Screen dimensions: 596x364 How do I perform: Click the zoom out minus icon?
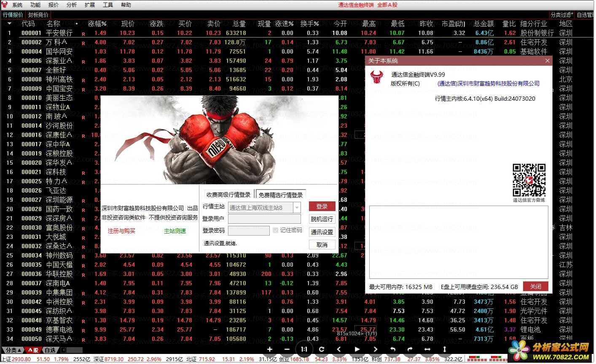(x=287, y=349)
